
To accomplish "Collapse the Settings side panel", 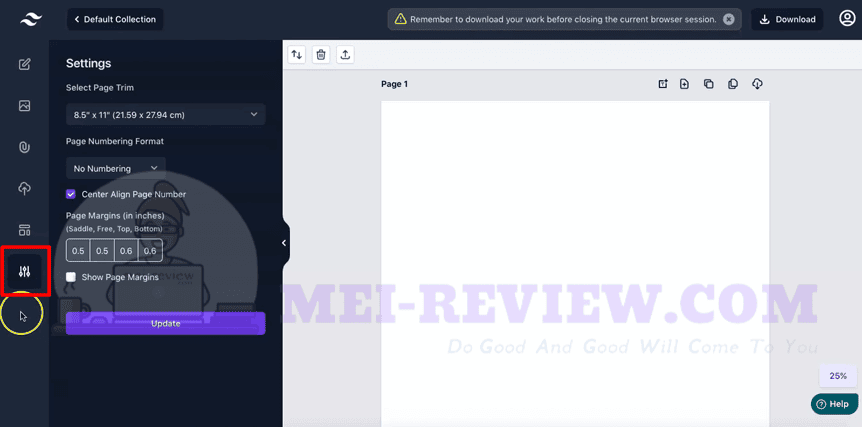I will 284,243.
